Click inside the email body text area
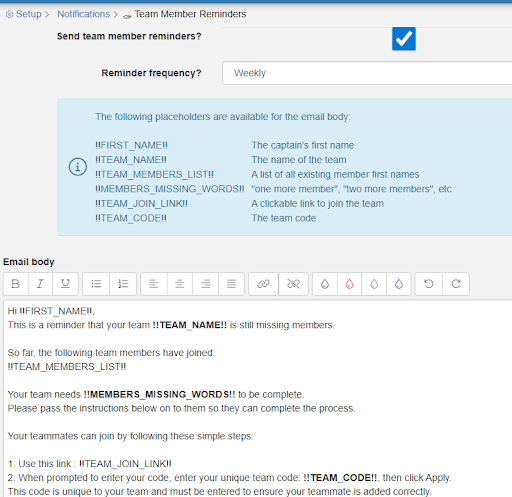This screenshot has width=512, height=497. [x=258, y=398]
